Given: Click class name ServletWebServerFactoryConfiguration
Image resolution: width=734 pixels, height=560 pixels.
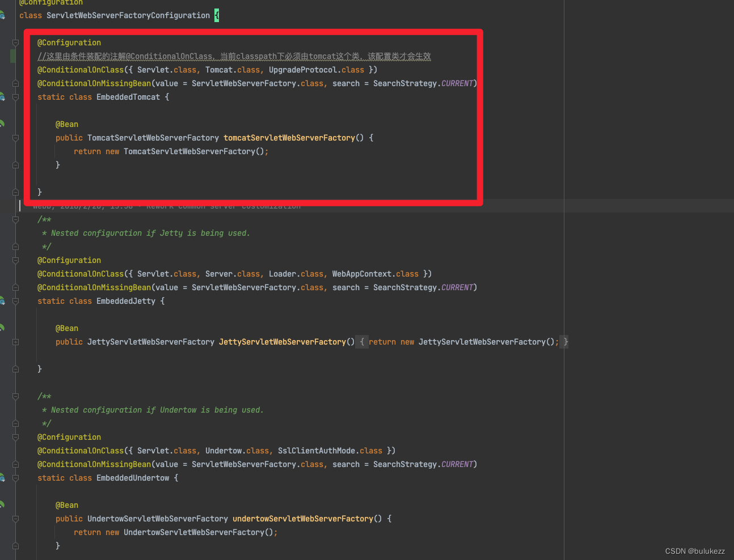Looking at the screenshot, I should point(128,15).
